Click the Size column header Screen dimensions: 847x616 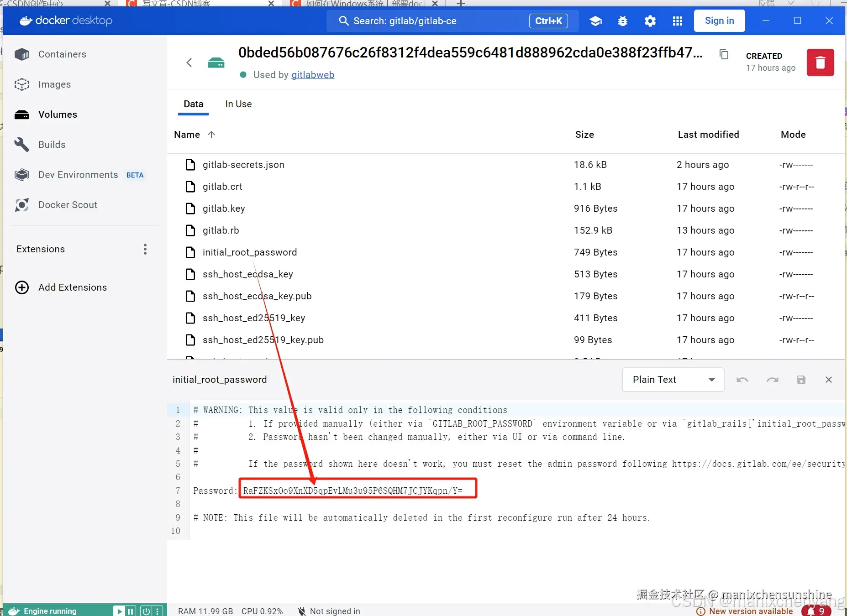pos(584,135)
